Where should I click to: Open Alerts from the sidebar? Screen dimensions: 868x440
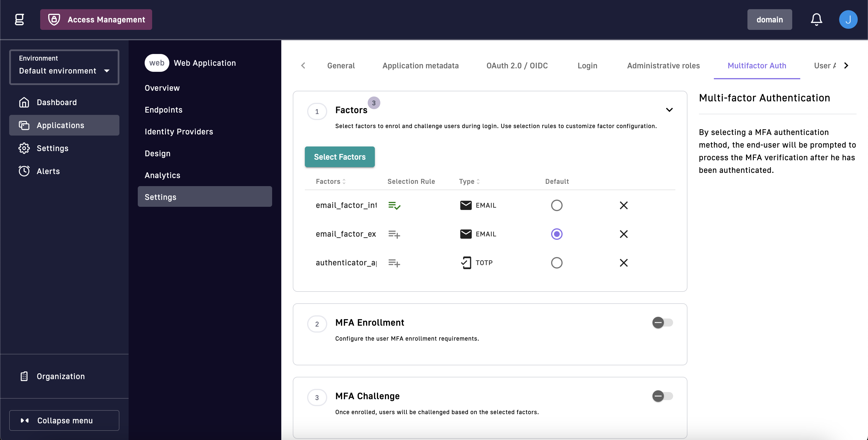pyautogui.click(x=48, y=171)
